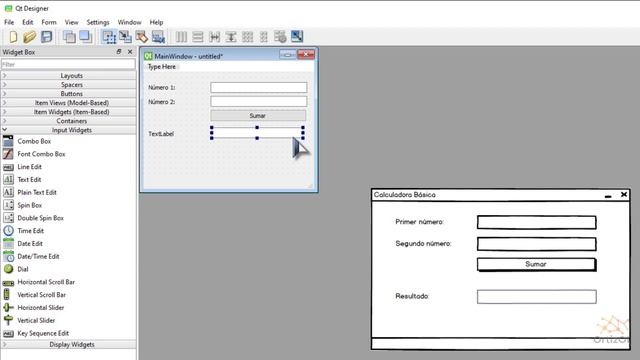Collapse the Input Widgets category
Viewport: 640px width, 360px height.
tap(69, 130)
